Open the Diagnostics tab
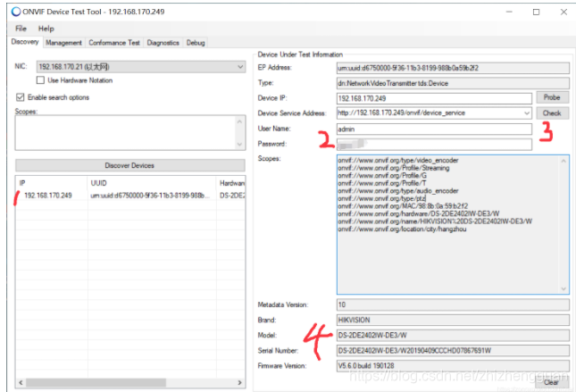Screen dimensions: 576x392 click(163, 43)
